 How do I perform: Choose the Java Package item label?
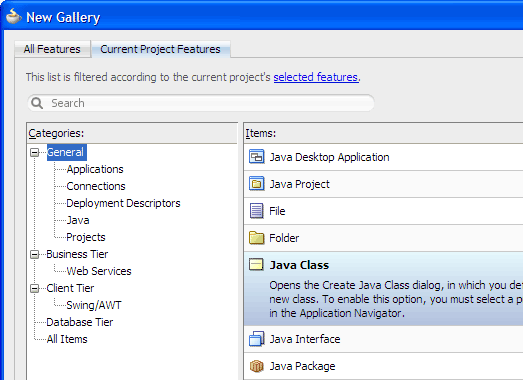(303, 366)
